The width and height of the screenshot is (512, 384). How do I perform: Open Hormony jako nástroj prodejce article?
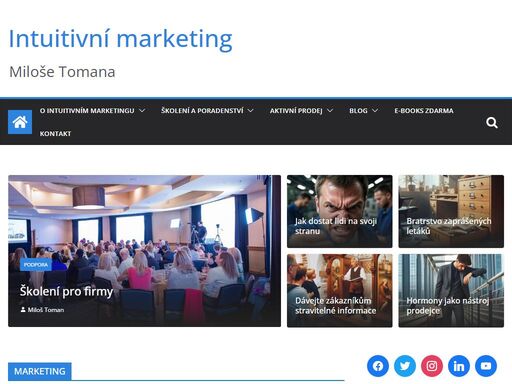447,306
